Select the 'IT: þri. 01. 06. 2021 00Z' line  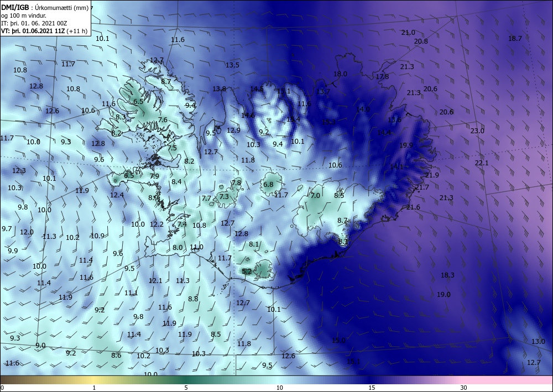(x=34, y=23)
